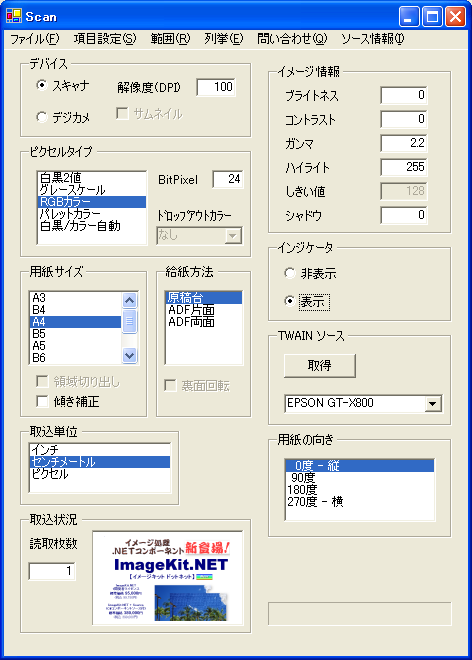472x660 pixels.
Task: Click the 取得 button
Action: point(320,365)
